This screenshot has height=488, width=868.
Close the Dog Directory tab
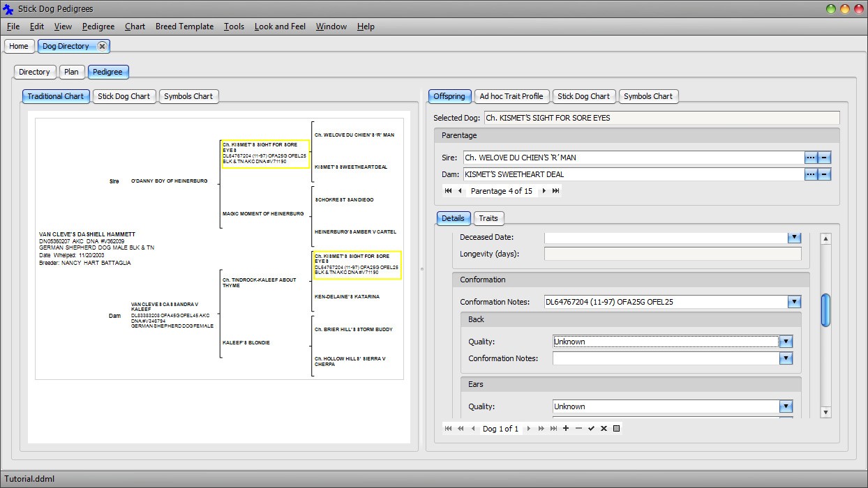(x=102, y=46)
